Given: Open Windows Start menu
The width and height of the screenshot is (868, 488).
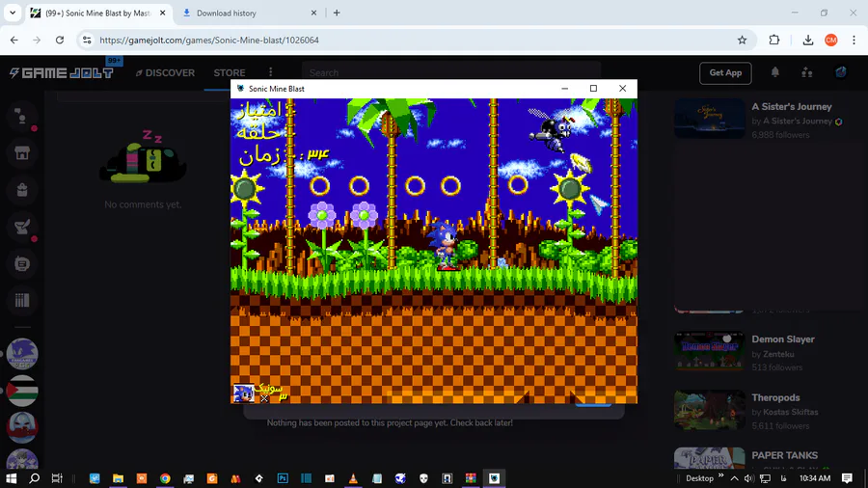Looking at the screenshot, I should coord(11,478).
